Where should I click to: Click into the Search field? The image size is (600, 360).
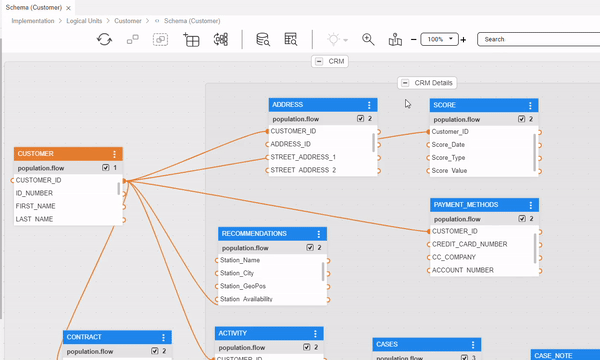[539, 39]
